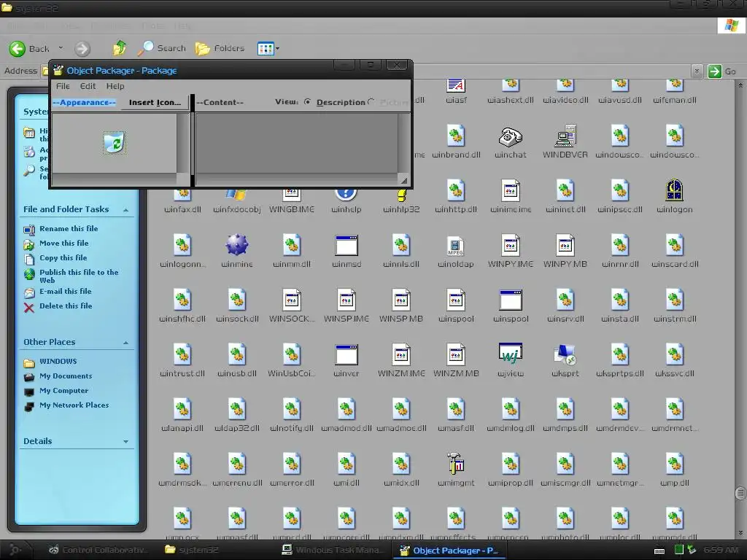Image resolution: width=747 pixels, height=560 pixels.
Task: Open the Help menu in Object Packager
Action: click(115, 86)
